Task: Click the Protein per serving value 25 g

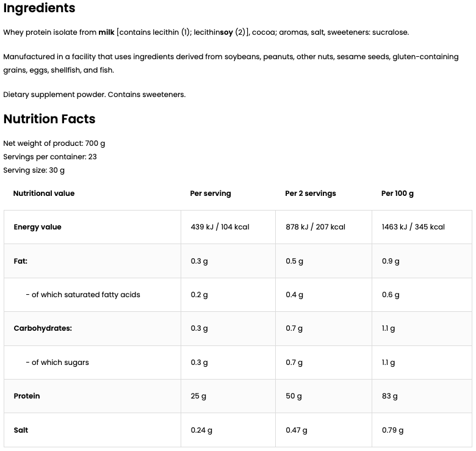Action: point(198,396)
